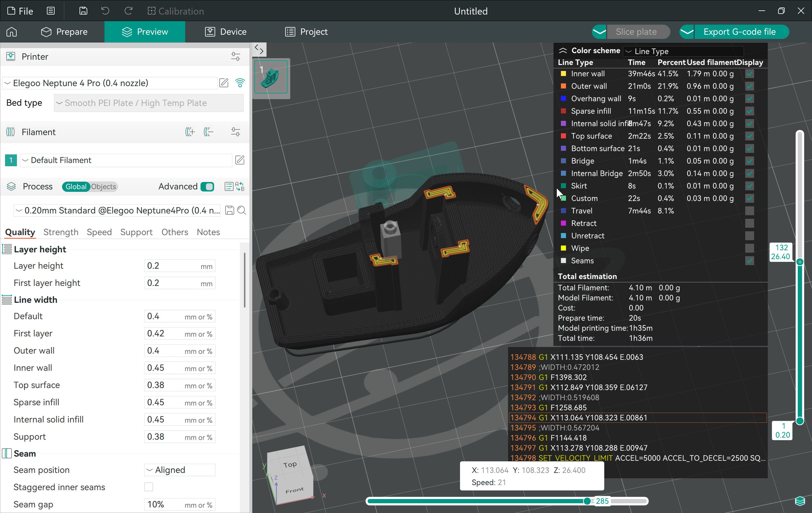The image size is (812, 513).
Task: Redo the last action
Action: (128, 11)
